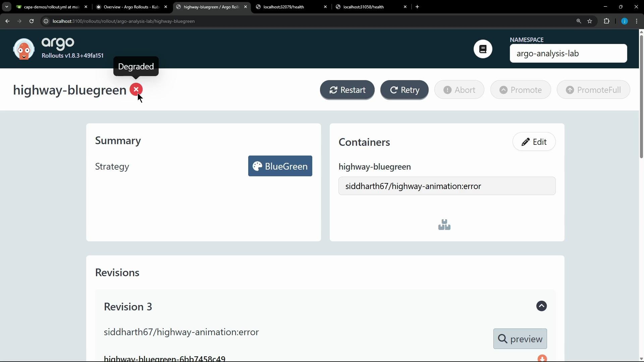Viewport: 644px width, 362px height.
Task: Click the Promote button
Action: pyautogui.click(x=521, y=90)
